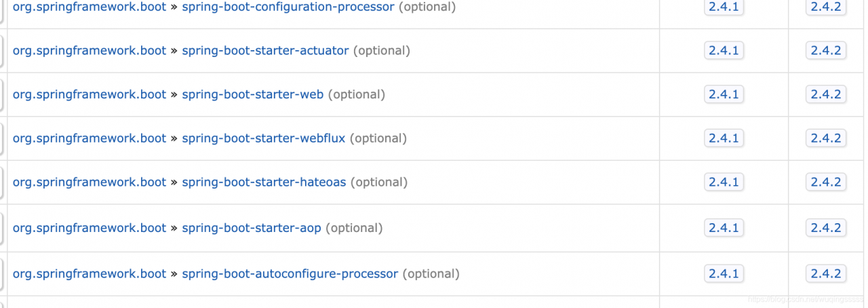The width and height of the screenshot is (868, 308).
Task: Choose version 2.4.1 for spring-boot-starter-actuator
Action: pyautogui.click(x=724, y=50)
